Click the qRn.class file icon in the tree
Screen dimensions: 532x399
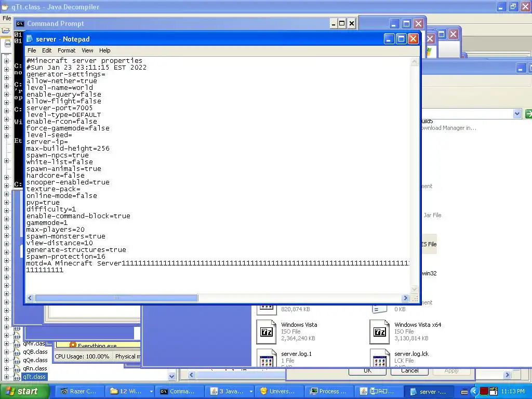17,369
